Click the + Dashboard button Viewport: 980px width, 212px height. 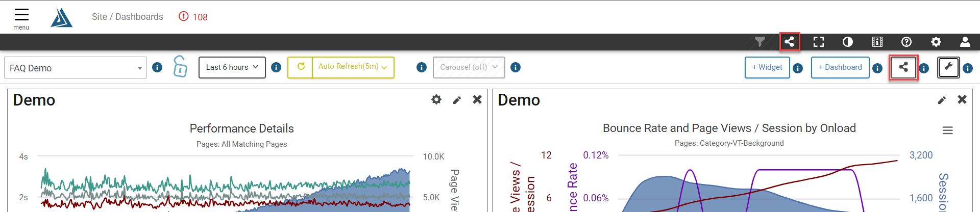pos(840,67)
